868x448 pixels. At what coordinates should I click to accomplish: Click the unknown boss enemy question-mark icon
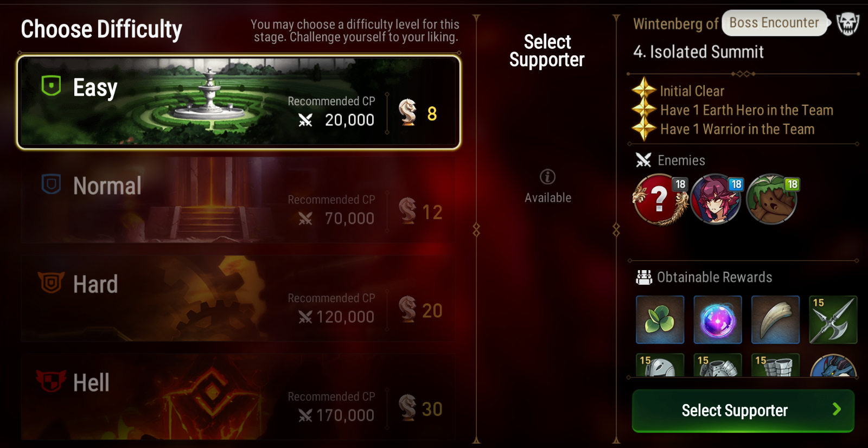pyautogui.click(x=660, y=199)
